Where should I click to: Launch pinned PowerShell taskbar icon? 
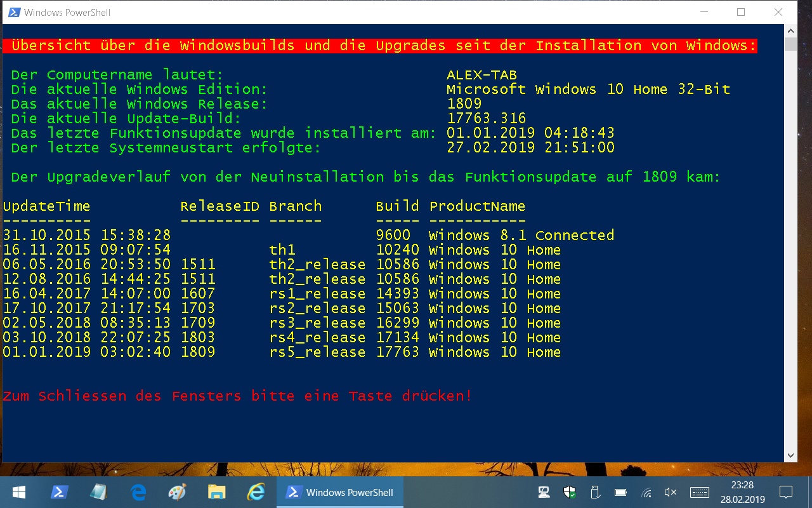coord(59,492)
